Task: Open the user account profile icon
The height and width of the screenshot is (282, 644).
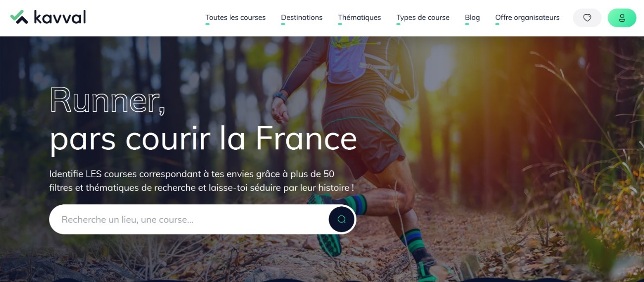Action: coord(622,18)
